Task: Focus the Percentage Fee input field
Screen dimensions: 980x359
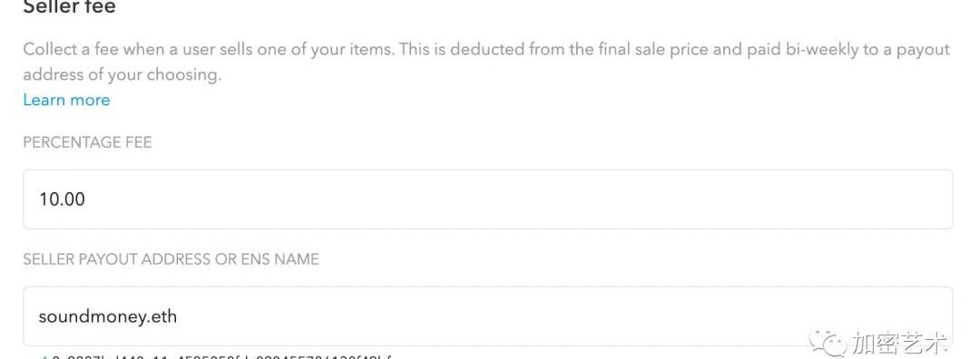Action: point(487,199)
